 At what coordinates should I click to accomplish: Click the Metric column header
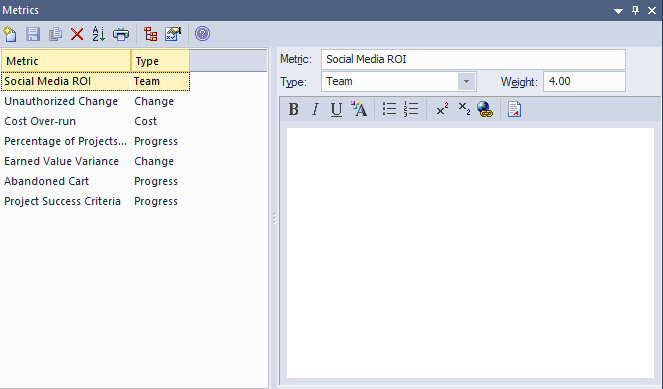click(66, 61)
